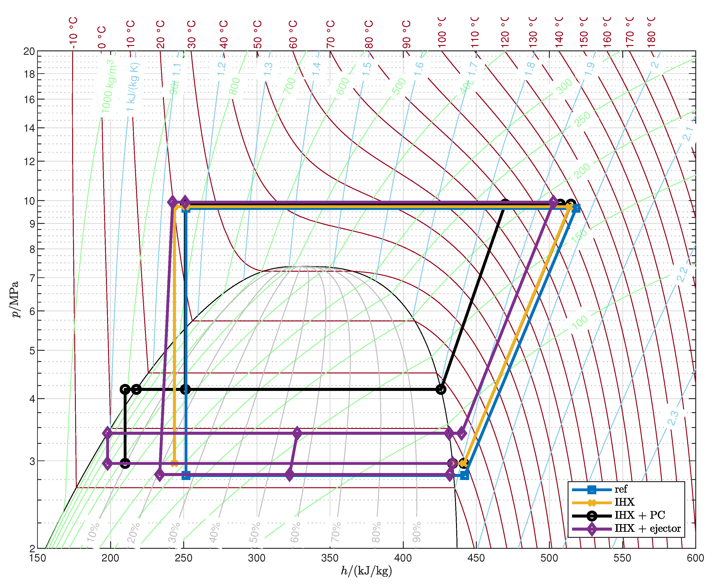This screenshot has height=588, width=713.
Task: Click purple diamond mid-dome near 60% quality
Action: 297,433
